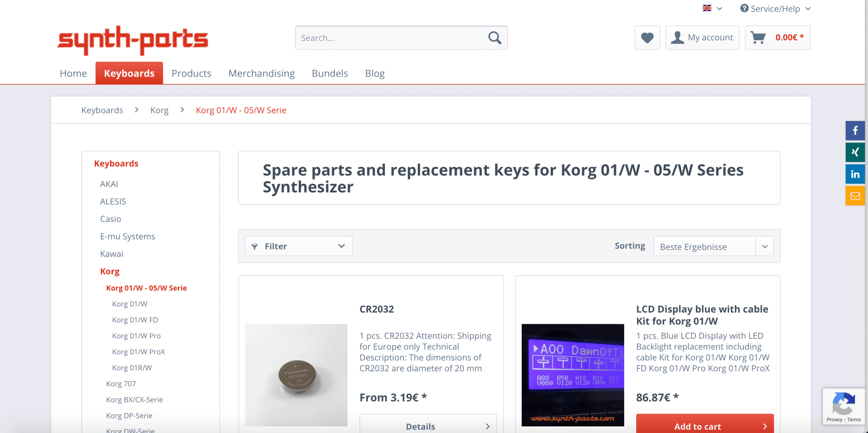Screen dimensions: 868x433
Task: Open the Products menu item
Action: [191, 73]
